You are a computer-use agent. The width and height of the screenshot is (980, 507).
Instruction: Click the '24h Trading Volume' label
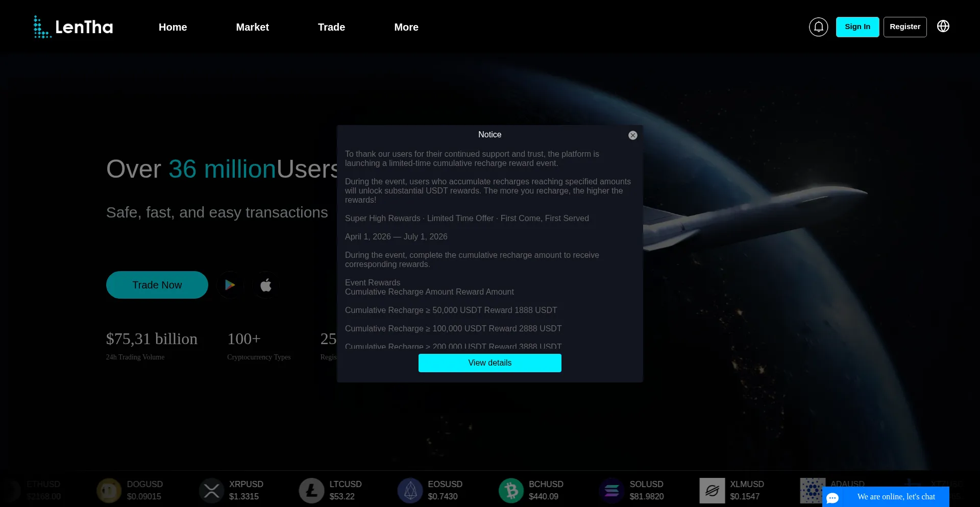[135, 357]
